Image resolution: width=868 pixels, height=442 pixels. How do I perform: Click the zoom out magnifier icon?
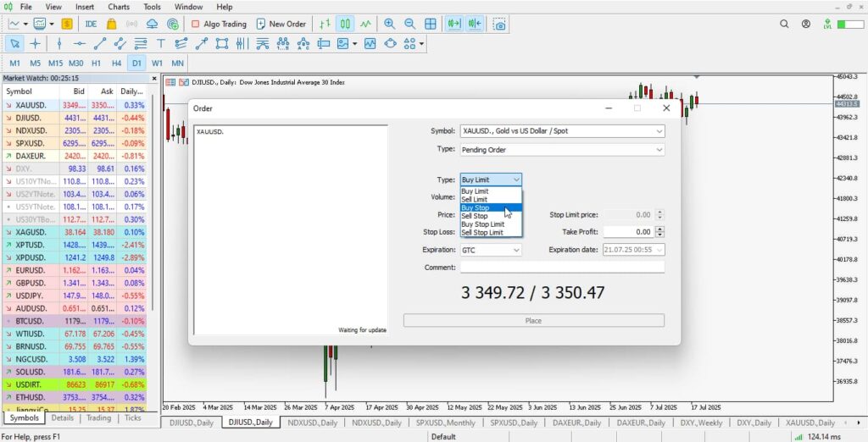point(409,24)
